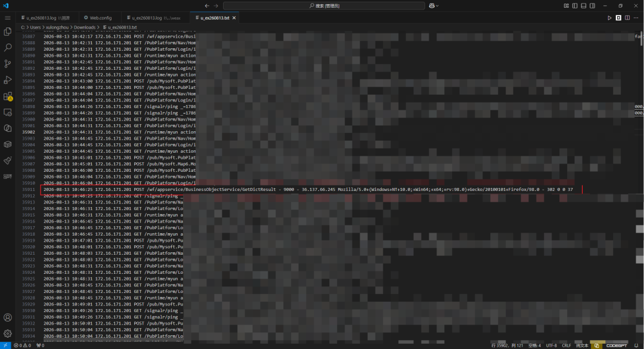
Task: Change the UTF-8 encoding in status bar
Action: click(551, 345)
